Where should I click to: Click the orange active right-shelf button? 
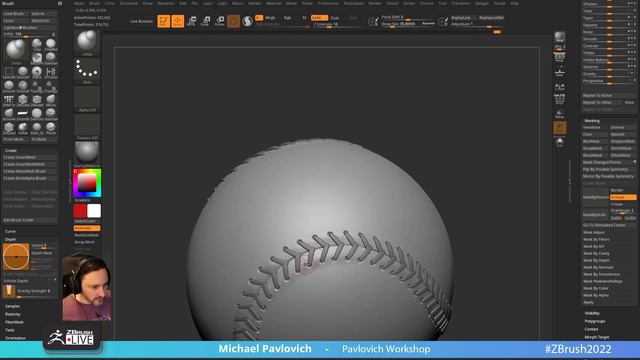pyautogui.click(x=560, y=128)
